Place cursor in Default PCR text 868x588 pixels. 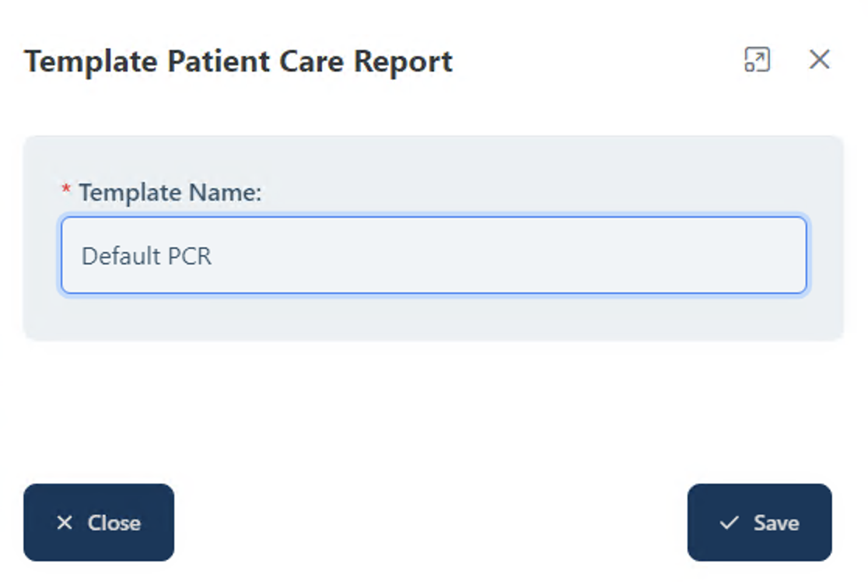tap(146, 256)
